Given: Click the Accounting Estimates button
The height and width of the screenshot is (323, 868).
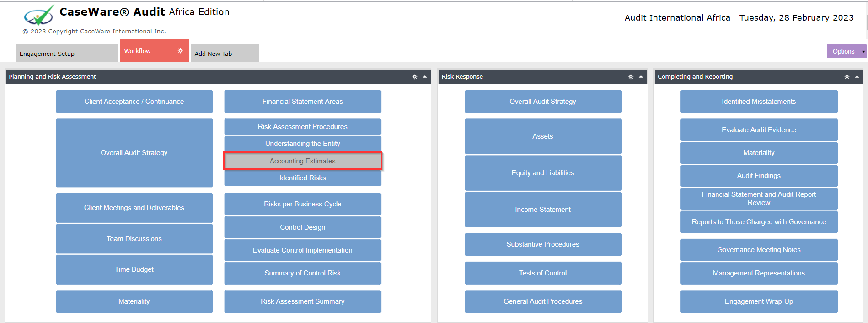Looking at the screenshot, I should coord(303,161).
